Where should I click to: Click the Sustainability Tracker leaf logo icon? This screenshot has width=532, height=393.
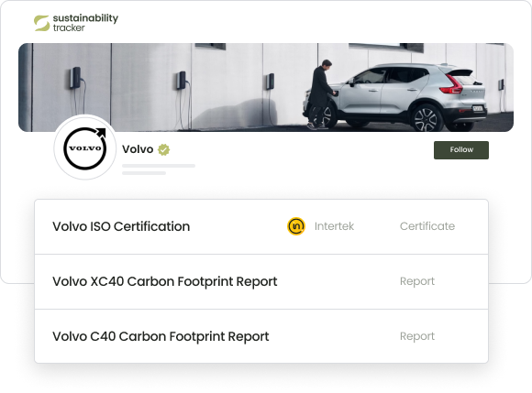pyautogui.click(x=41, y=23)
